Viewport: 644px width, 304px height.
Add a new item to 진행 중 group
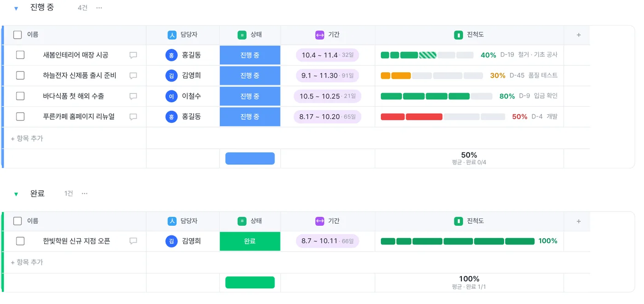(27, 138)
